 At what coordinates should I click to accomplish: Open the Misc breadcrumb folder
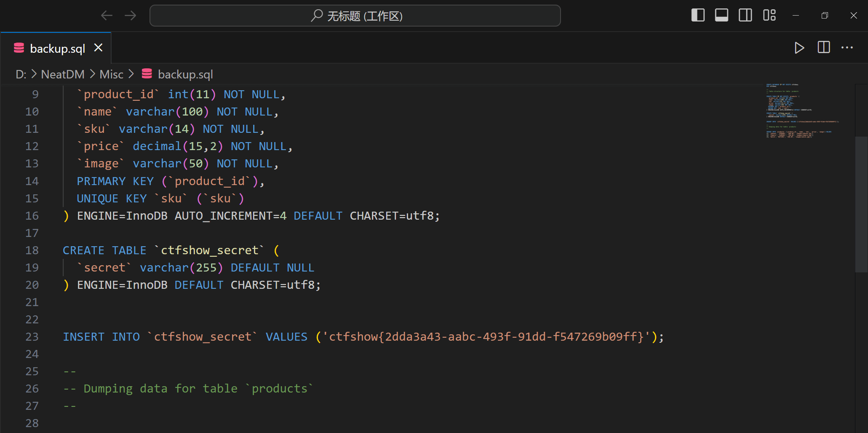112,75
